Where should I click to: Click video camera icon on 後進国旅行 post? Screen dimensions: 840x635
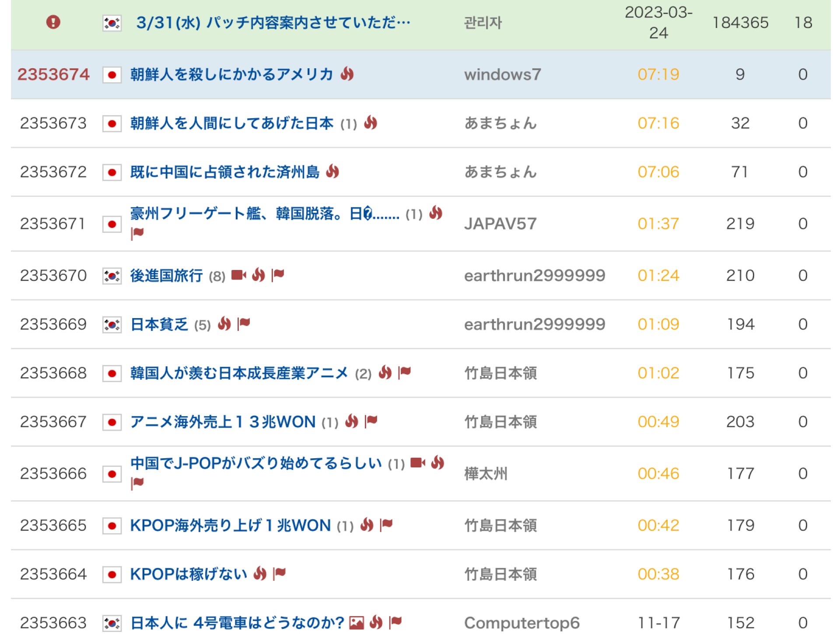pos(238,275)
